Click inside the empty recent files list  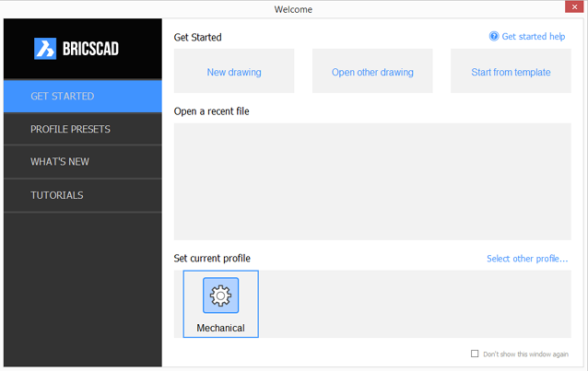372,181
